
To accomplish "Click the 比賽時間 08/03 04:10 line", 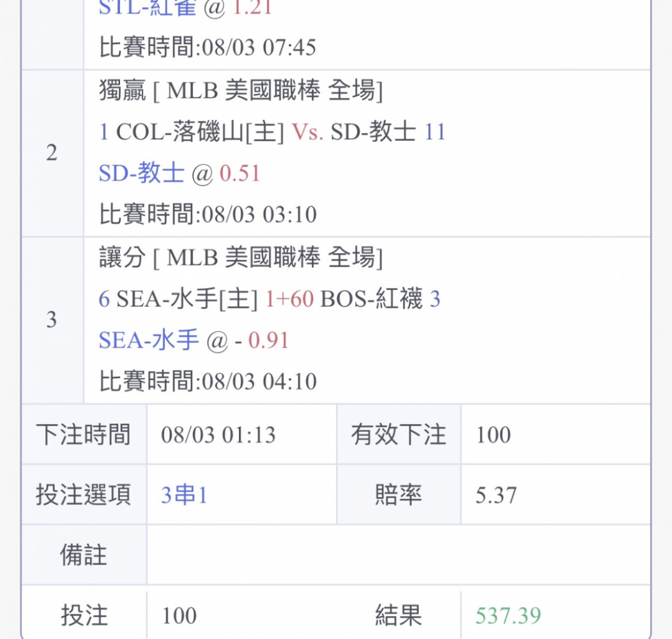I will [208, 381].
